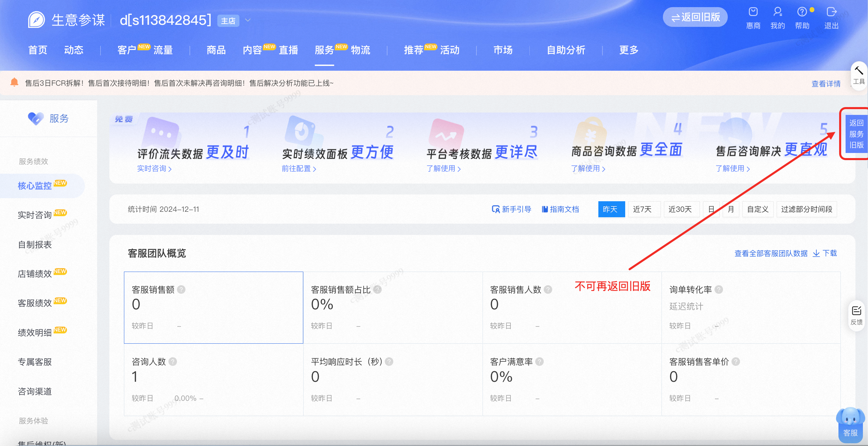Click help icon next to 咨询人数
Viewport: 868px width, 446px height.
173,362
